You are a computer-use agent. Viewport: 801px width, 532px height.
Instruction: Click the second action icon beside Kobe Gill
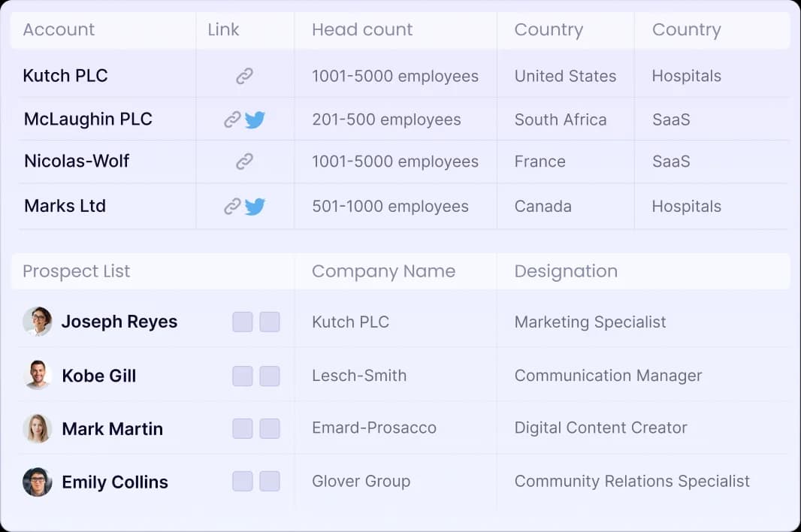tap(269, 375)
